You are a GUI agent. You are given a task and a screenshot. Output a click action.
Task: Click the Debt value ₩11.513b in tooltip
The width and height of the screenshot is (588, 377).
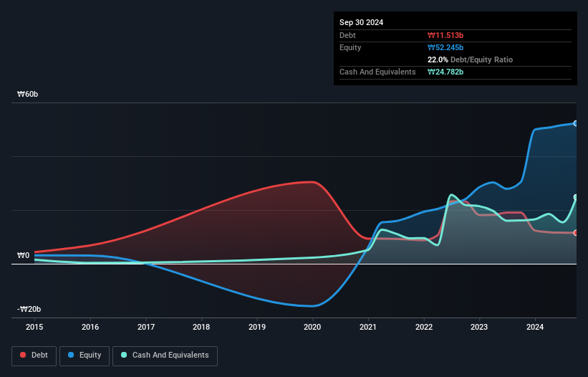click(x=445, y=35)
